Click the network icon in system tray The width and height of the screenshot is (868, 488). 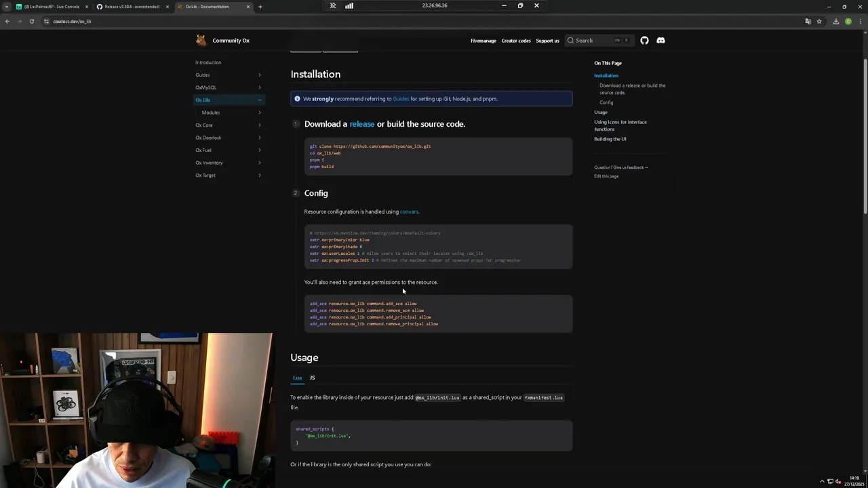pos(830,481)
